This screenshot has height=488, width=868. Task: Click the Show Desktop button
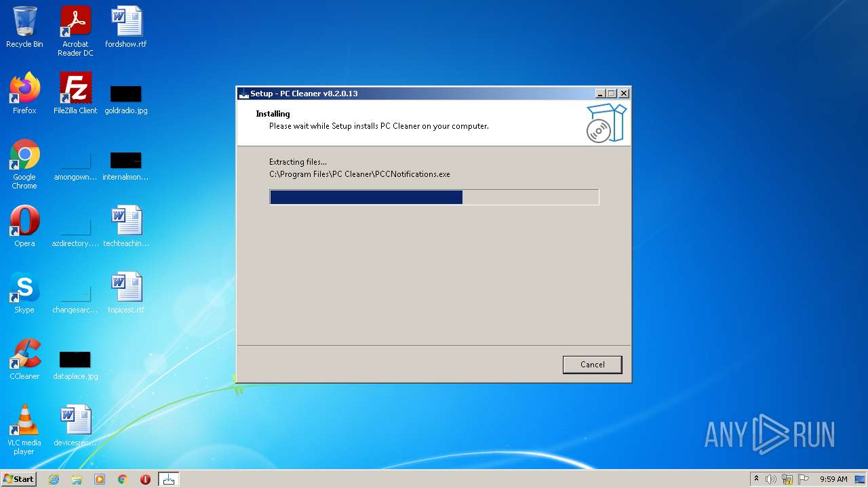861,479
